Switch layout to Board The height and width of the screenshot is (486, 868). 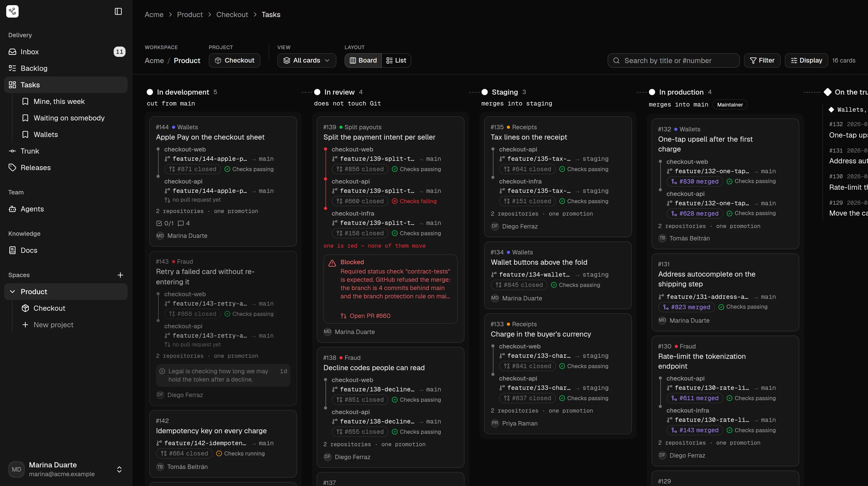point(363,60)
